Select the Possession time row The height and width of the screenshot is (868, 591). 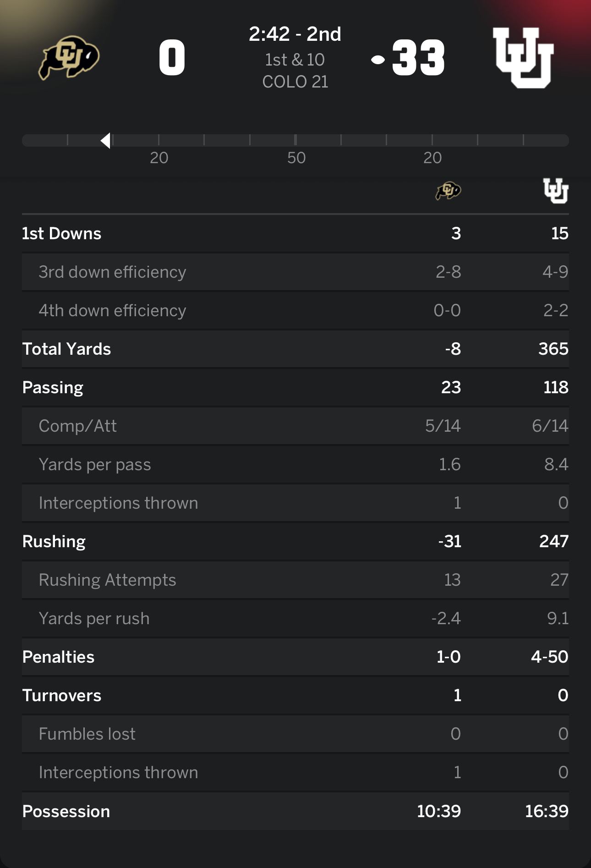pos(295,811)
